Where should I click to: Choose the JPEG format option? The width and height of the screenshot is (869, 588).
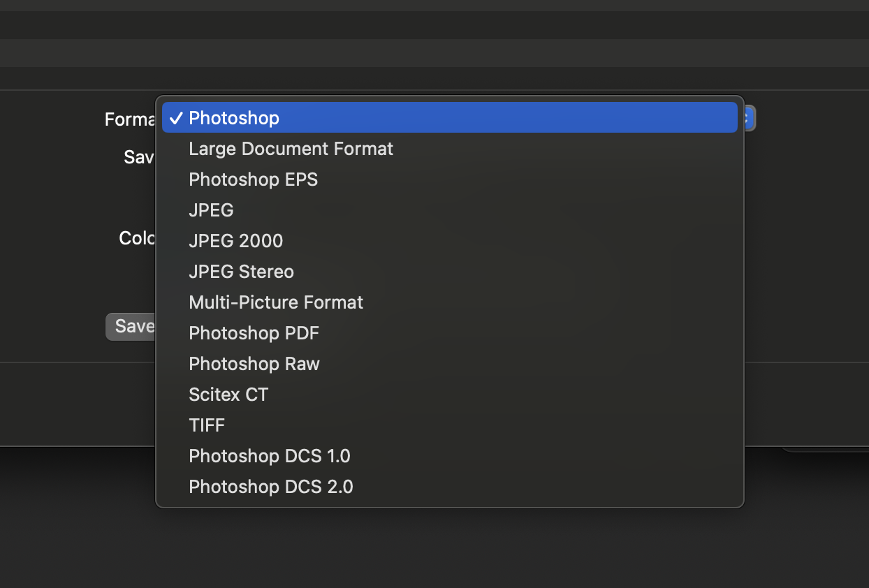[x=211, y=210]
